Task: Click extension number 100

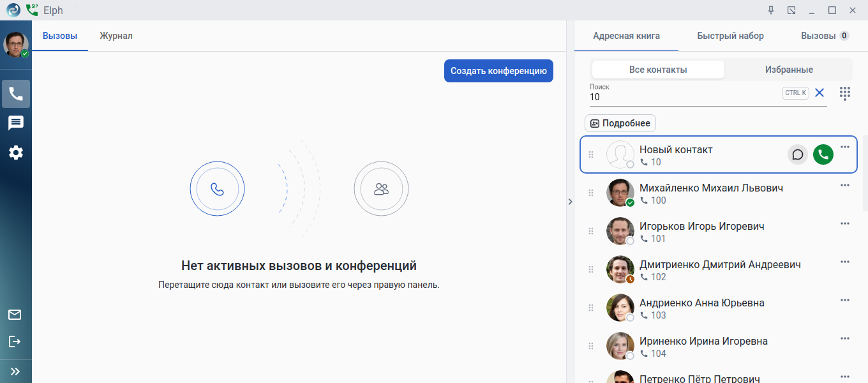Action: click(x=658, y=200)
